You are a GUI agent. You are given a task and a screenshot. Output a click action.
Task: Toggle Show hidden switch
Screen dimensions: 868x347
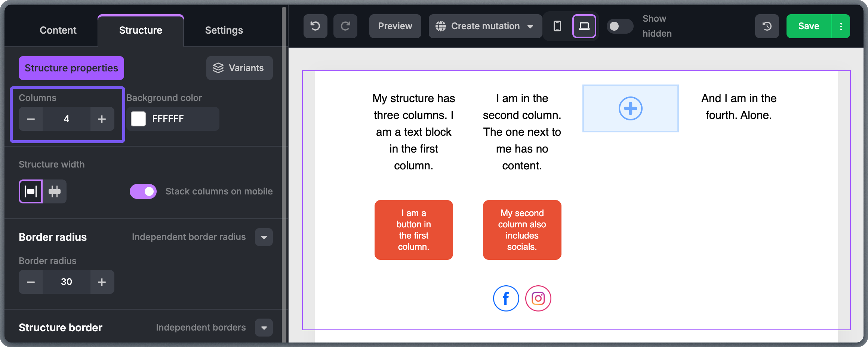click(x=619, y=26)
